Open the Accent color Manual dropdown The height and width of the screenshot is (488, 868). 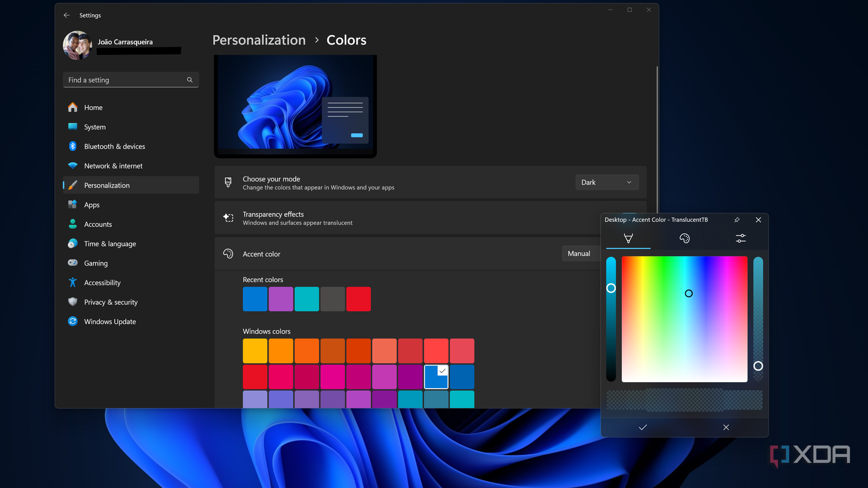coord(580,254)
